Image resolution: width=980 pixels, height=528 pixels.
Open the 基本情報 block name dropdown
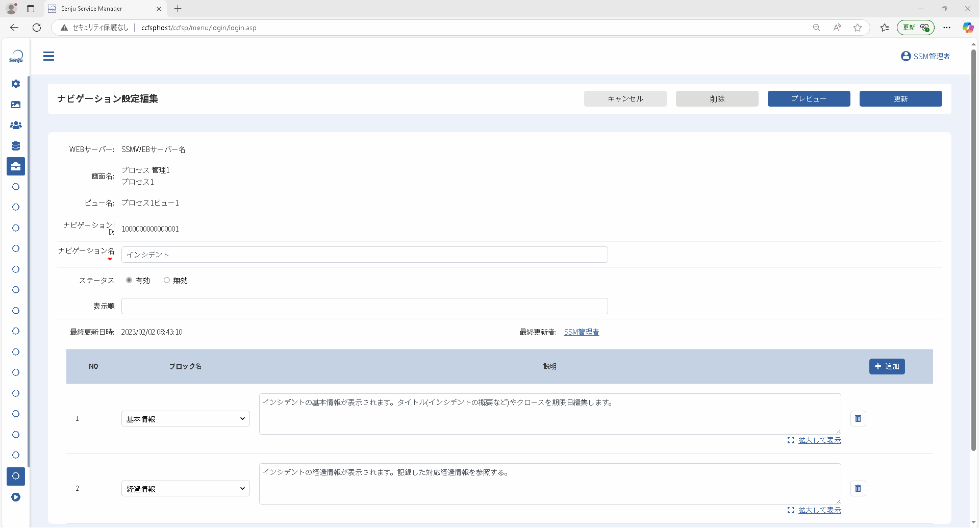tap(186, 419)
